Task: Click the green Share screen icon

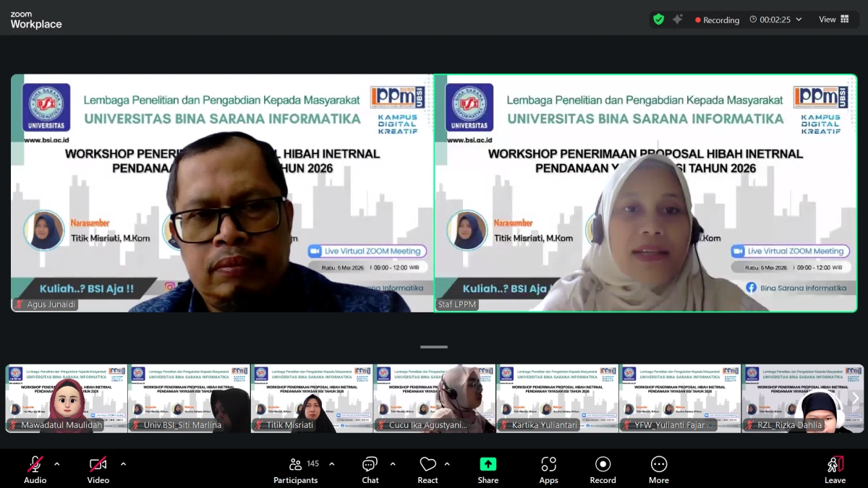Action: (488, 464)
